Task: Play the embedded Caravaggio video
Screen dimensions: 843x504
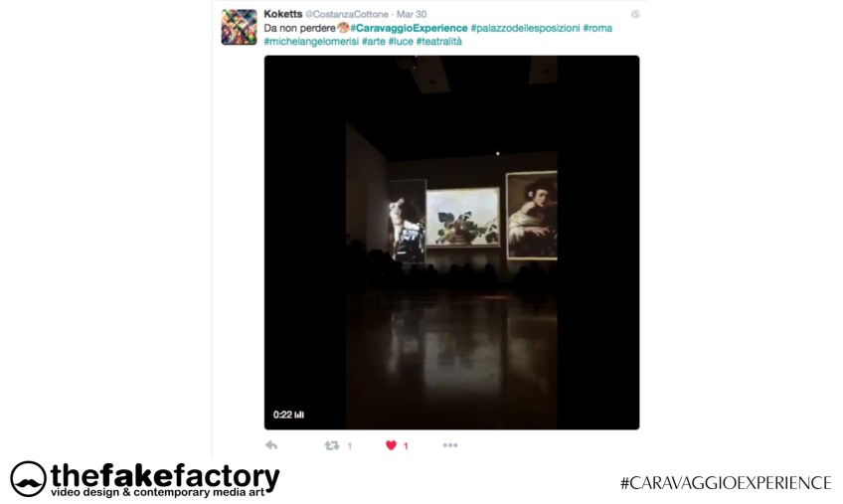Action: click(451, 242)
